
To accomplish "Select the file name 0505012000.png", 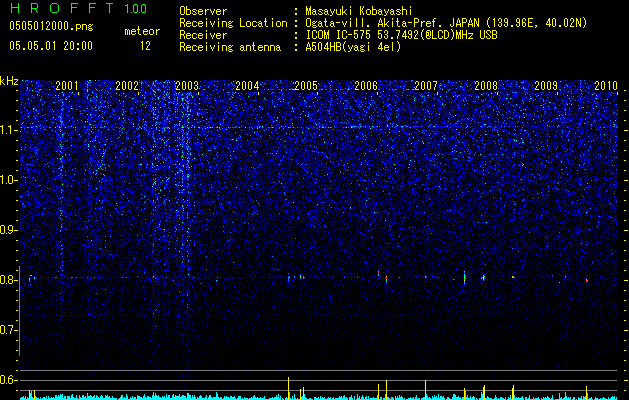I will click(51, 26).
